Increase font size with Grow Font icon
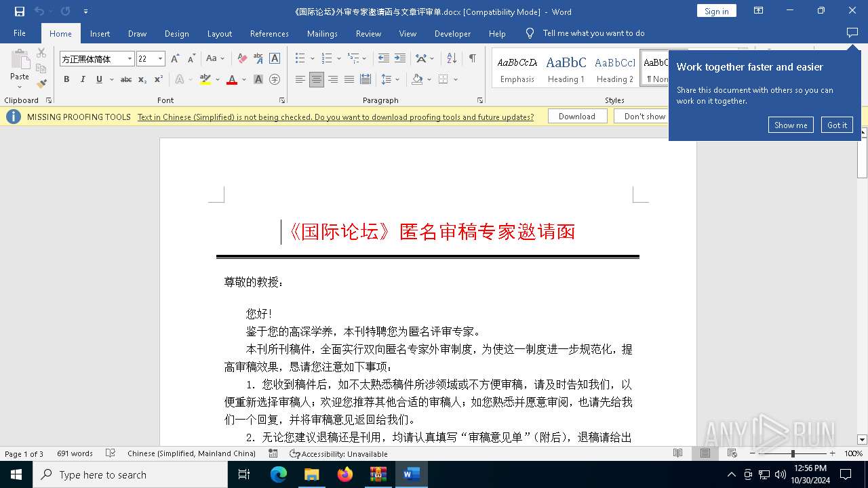 coord(175,59)
